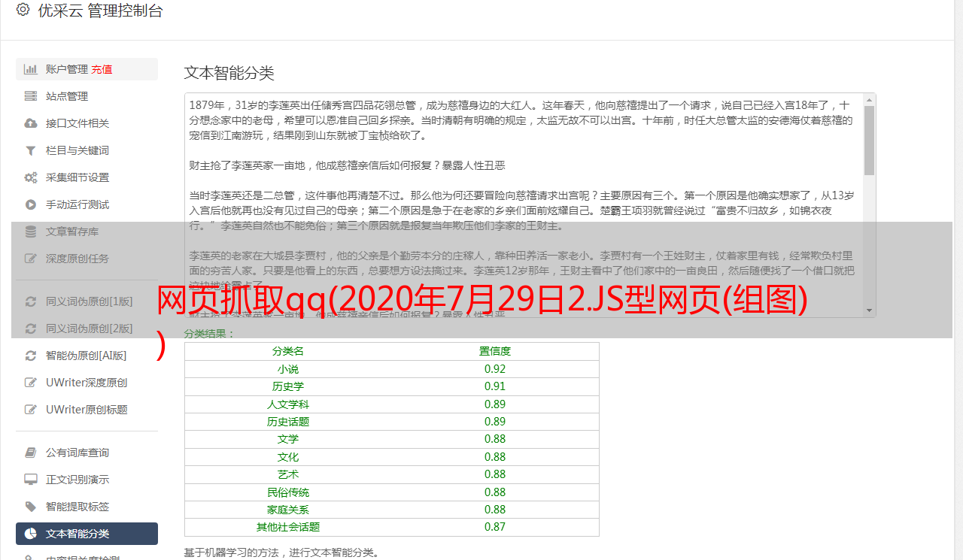The height and width of the screenshot is (560, 963).
Task: Click the filter icon for 栏目与关键词
Action: coord(31,150)
